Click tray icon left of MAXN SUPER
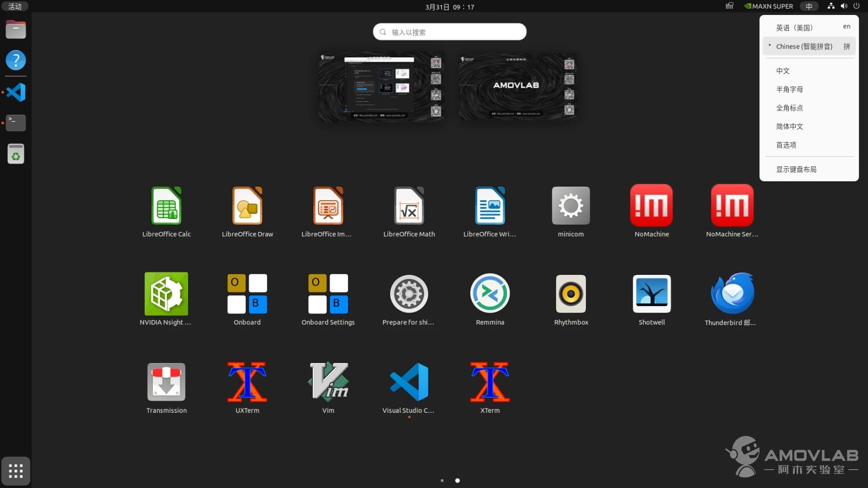Viewport: 868px width, 488px height. (x=730, y=6)
